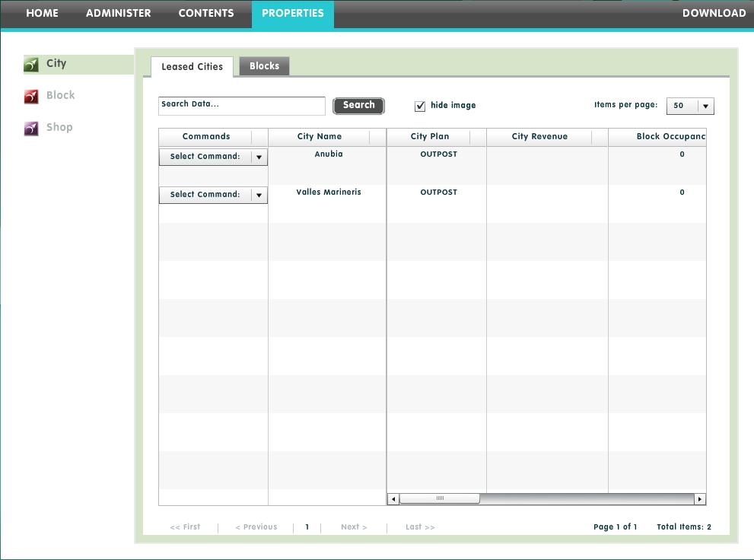Click the green City sidebar icon
The image size is (754, 560).
point(31,65)
